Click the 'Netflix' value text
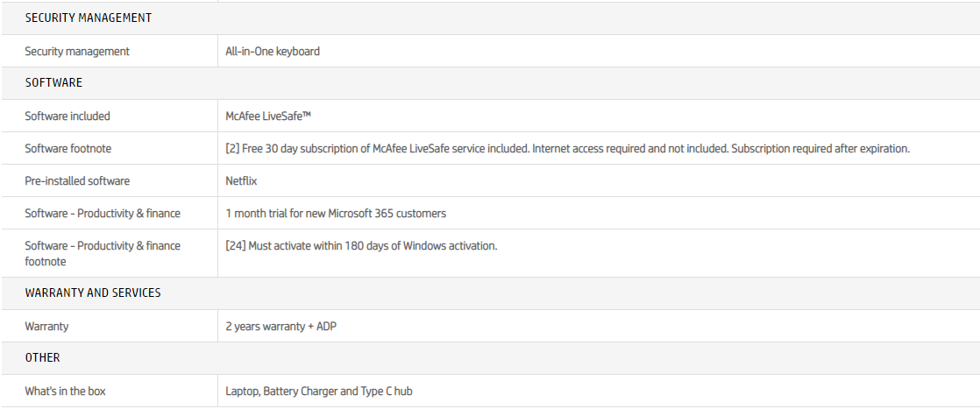This screenshot has height=409, width=980. coord(241,181)
